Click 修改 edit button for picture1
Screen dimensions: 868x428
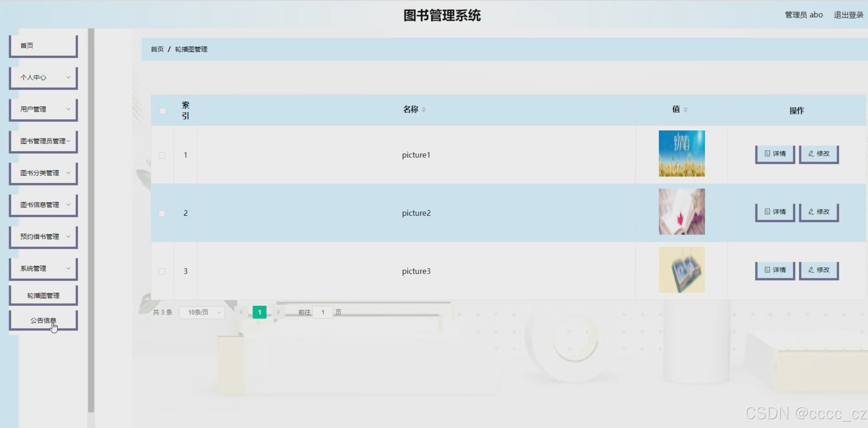818,154
